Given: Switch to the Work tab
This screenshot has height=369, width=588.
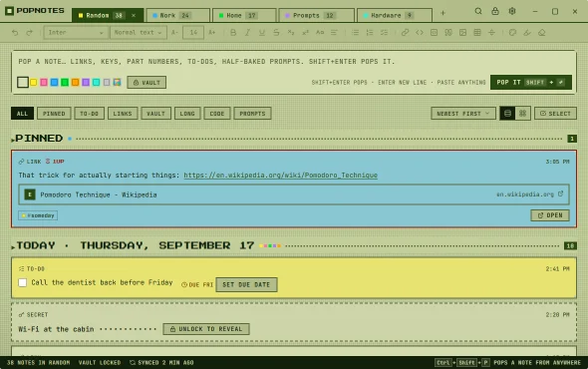Looking at the screenshot, I should pos(178,15).
